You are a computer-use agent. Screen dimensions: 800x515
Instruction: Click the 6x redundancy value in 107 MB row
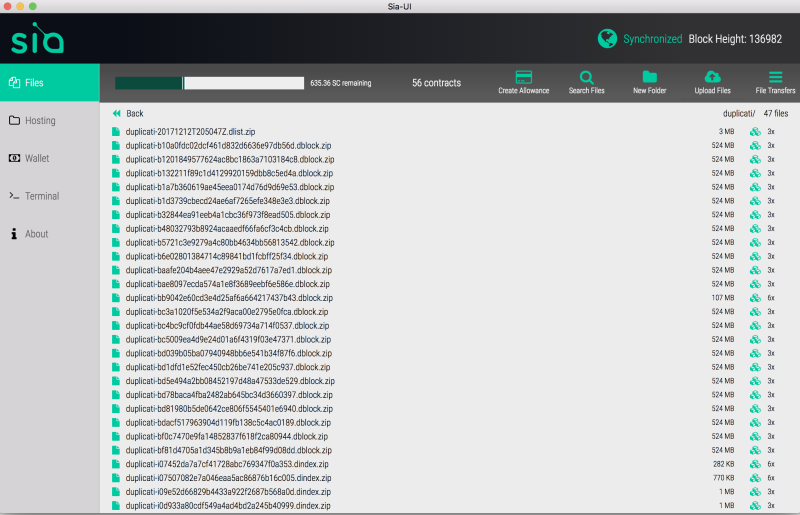pos(771,298)
